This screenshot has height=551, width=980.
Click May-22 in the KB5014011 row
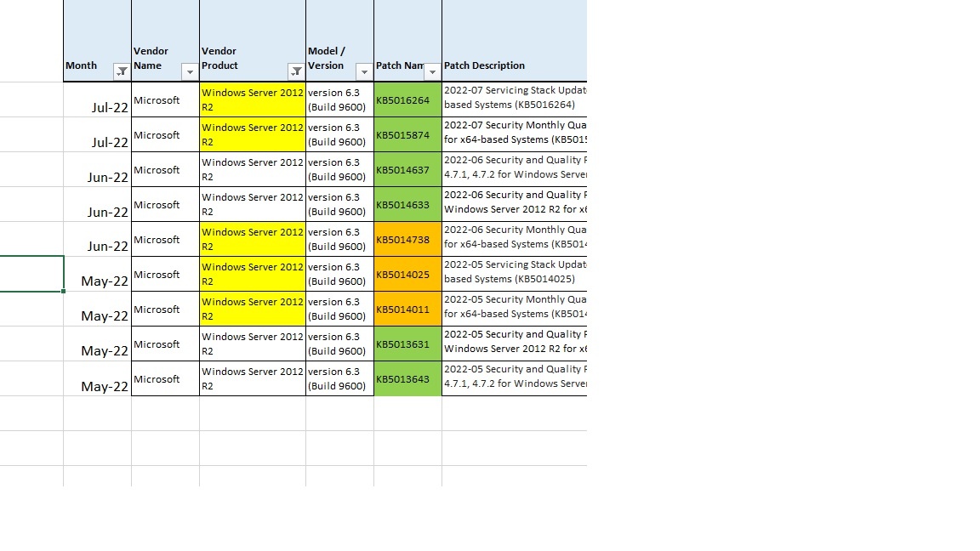(105, 316)
